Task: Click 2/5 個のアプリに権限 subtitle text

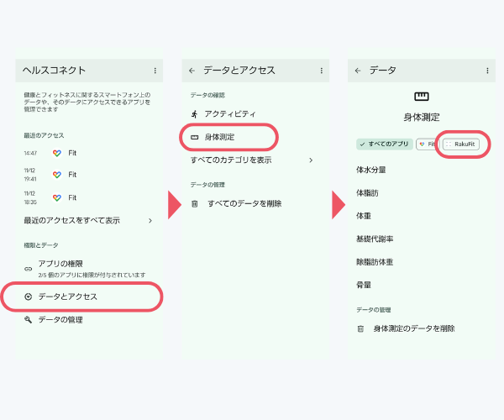Action: coord(92,275)
